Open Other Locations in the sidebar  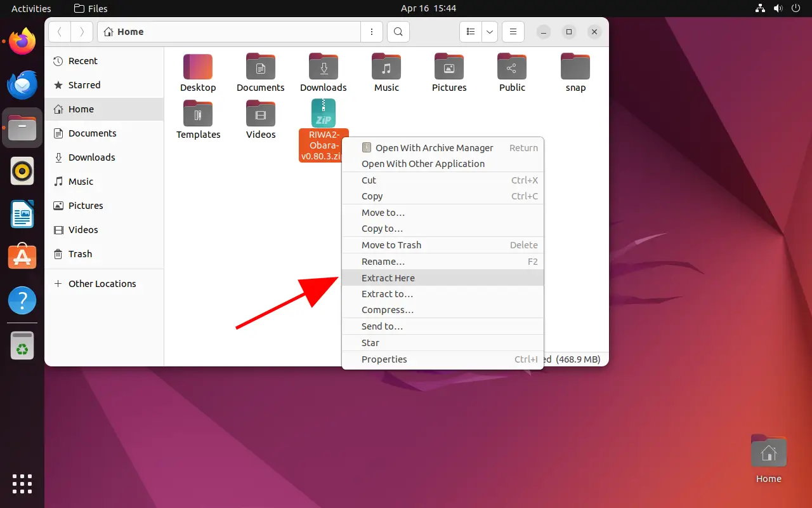pos(101,284)
